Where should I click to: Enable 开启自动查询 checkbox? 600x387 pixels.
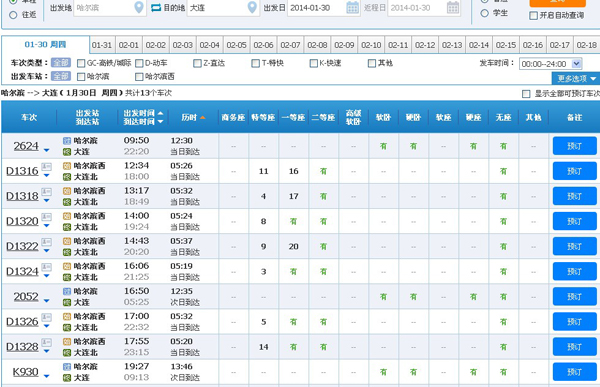(x=533, y=16)
